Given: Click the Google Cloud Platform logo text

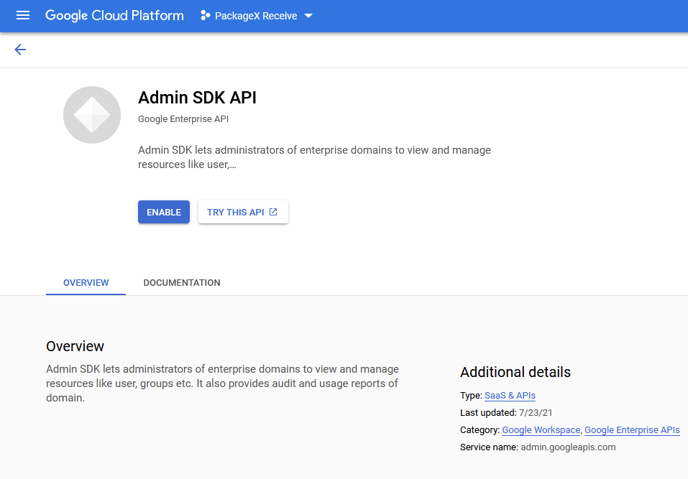Looking at the screenshot, I should pos(114,16).
